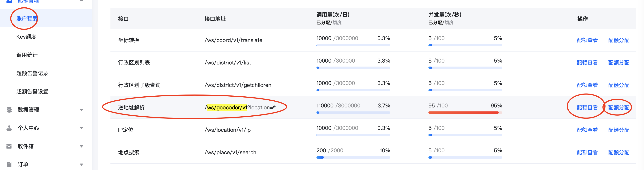Open 超额告警记录 in sidebar
This screenshot has width=644, height=170.
click(x=32, y=73)
